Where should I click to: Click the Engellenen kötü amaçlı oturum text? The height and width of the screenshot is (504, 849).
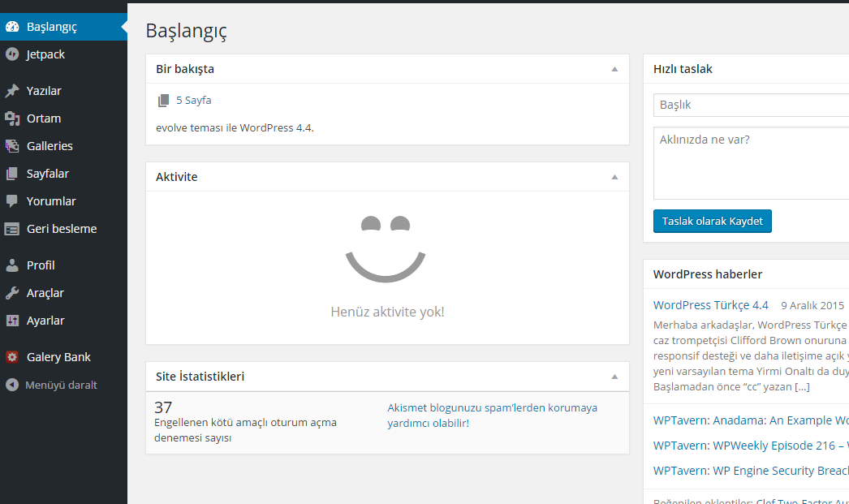(x=245, y=430)
